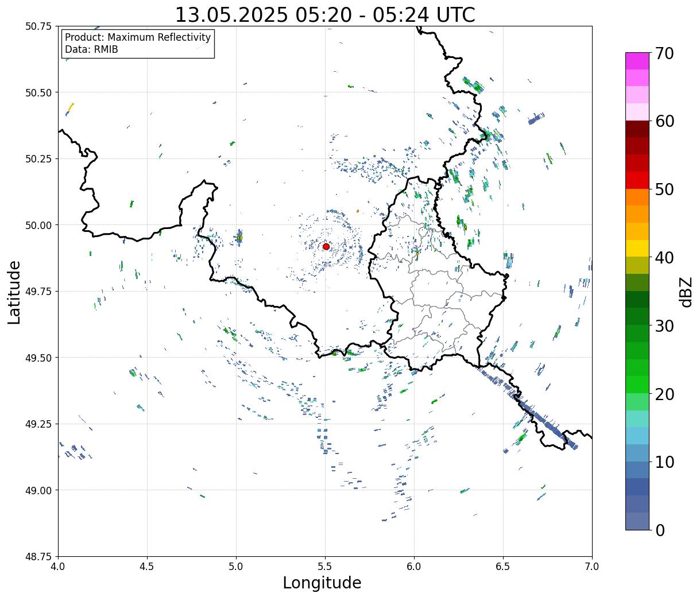Click the 40 tick label on colorbar
The height and width of the screenshot is (597, 700).
[x=664, y=257]
